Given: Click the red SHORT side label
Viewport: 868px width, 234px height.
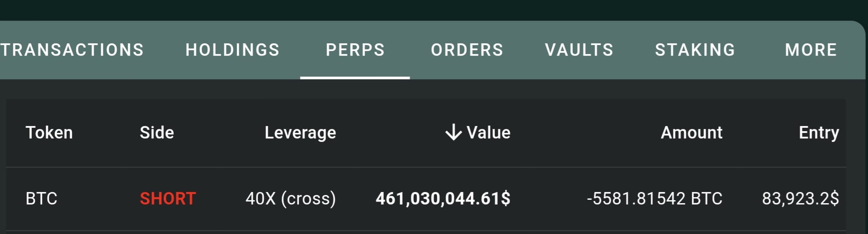Looking at the screenshot, I should pos(168,199).
